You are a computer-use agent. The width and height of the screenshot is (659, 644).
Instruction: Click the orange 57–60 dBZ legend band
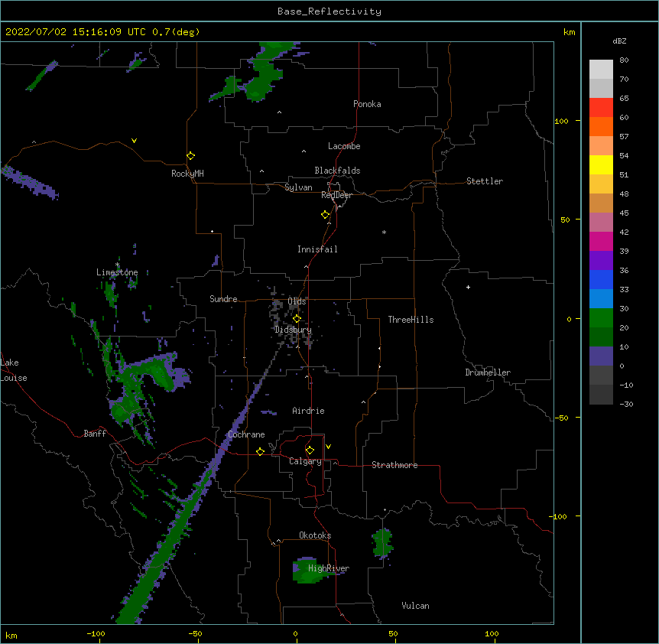coord(601,126)
